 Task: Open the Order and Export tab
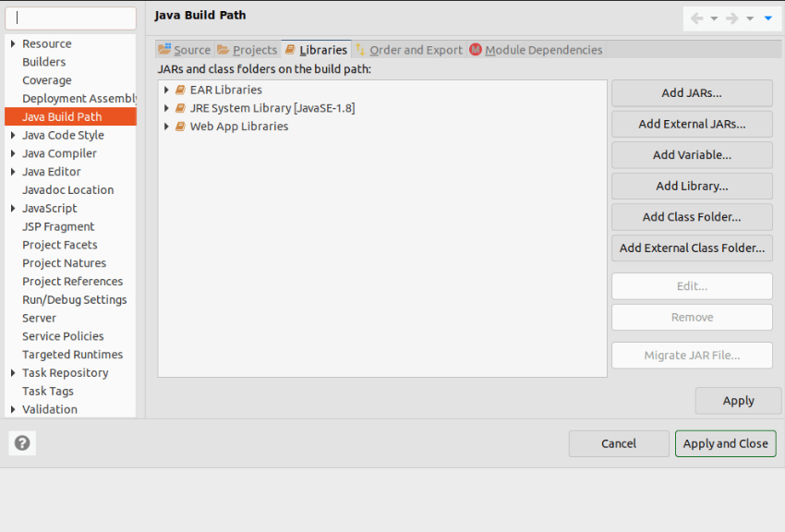click(409, 50)
